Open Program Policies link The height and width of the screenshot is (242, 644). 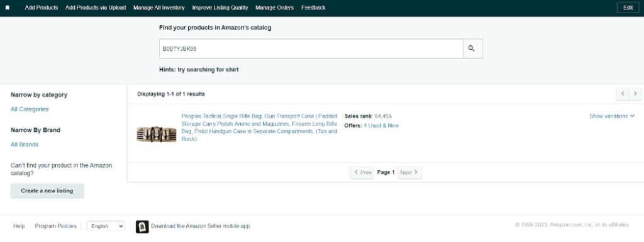(x=56, y=226)
